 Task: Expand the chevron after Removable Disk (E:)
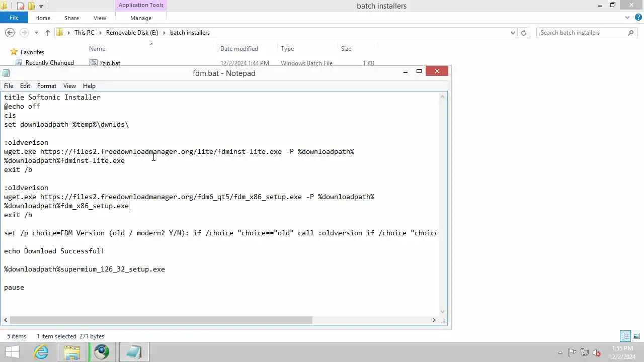pyautogui.click(x=164, y=33)
